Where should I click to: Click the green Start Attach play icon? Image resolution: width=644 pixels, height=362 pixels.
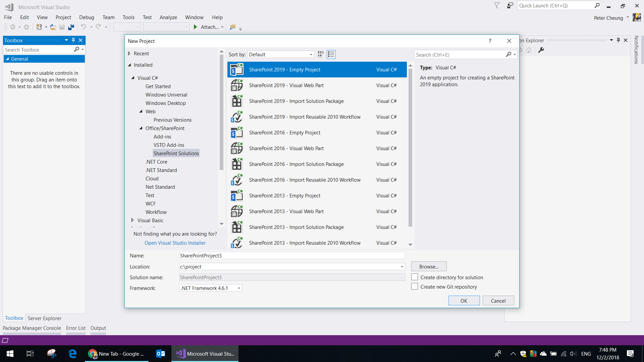tap(196, 27)
